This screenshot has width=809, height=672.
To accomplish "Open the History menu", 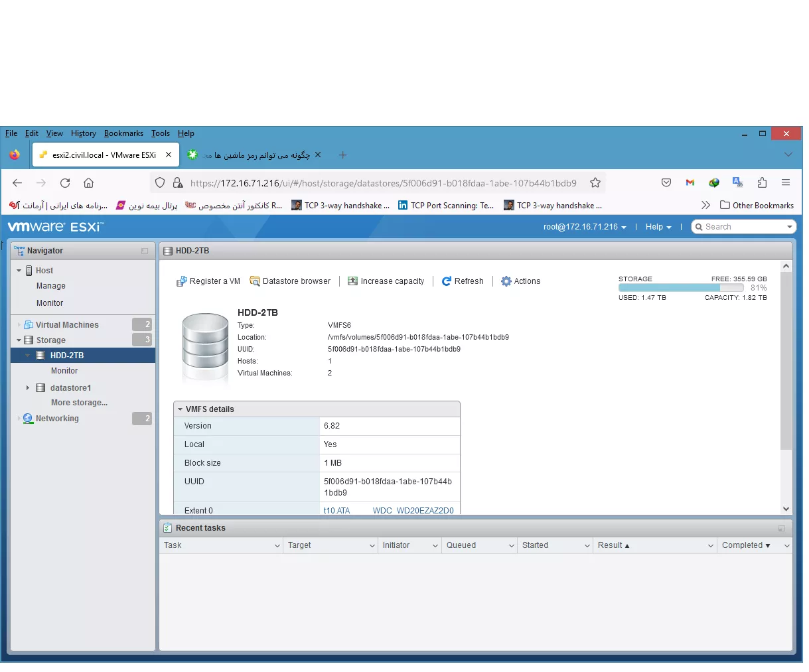I will [x=83, y=133].
